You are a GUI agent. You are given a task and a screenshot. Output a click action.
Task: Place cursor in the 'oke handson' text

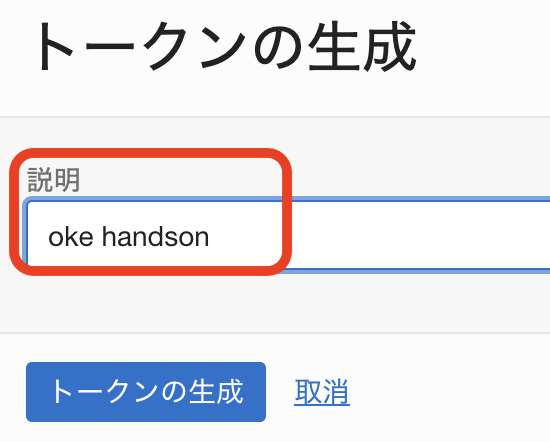[x=128, y=237]
